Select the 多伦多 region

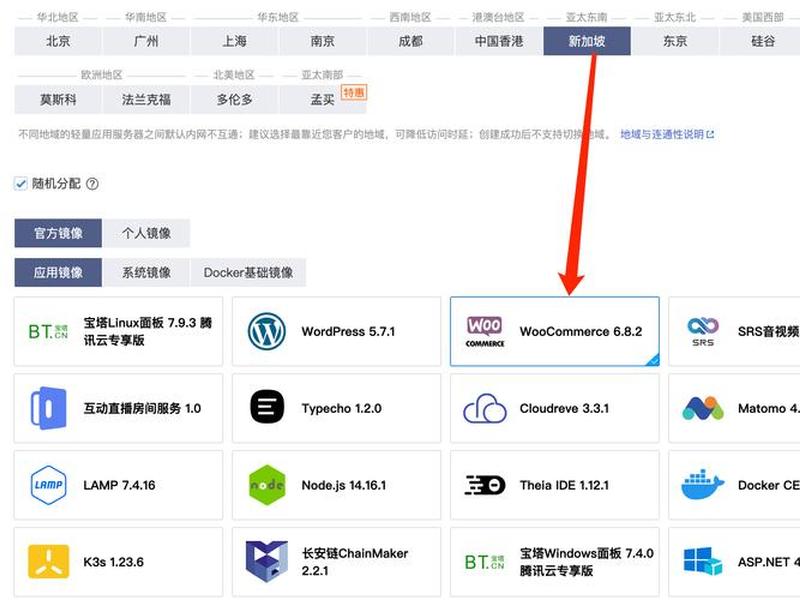point(234,99)
